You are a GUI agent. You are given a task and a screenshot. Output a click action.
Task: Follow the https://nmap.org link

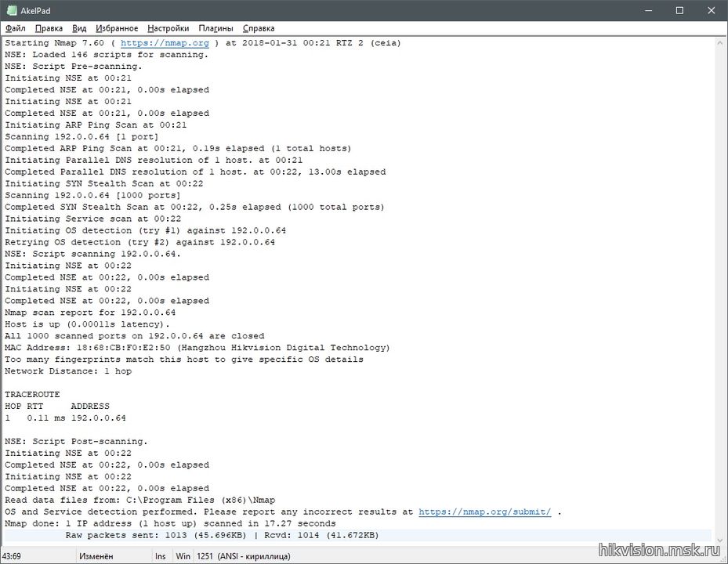pos(165,43)
